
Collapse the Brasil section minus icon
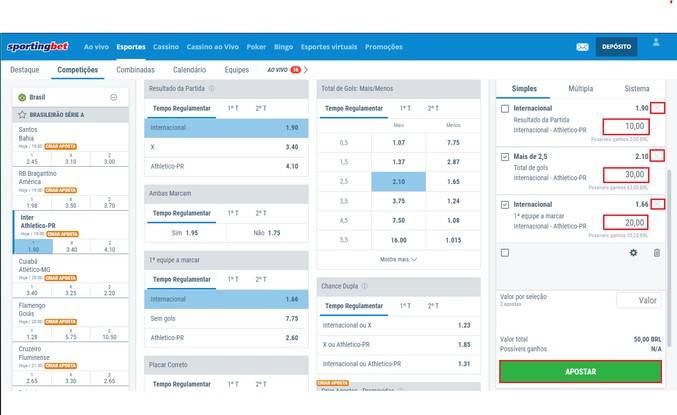point(114,97)
